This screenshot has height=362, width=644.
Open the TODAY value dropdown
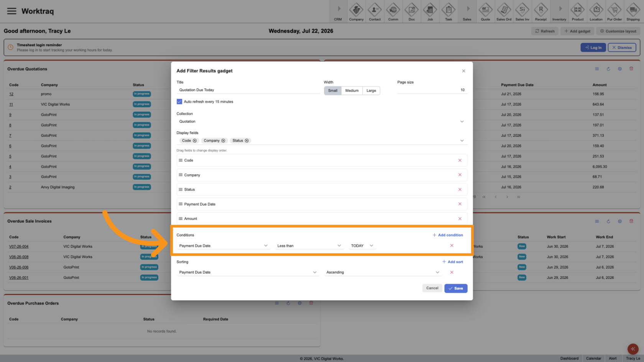coord(362,246)
